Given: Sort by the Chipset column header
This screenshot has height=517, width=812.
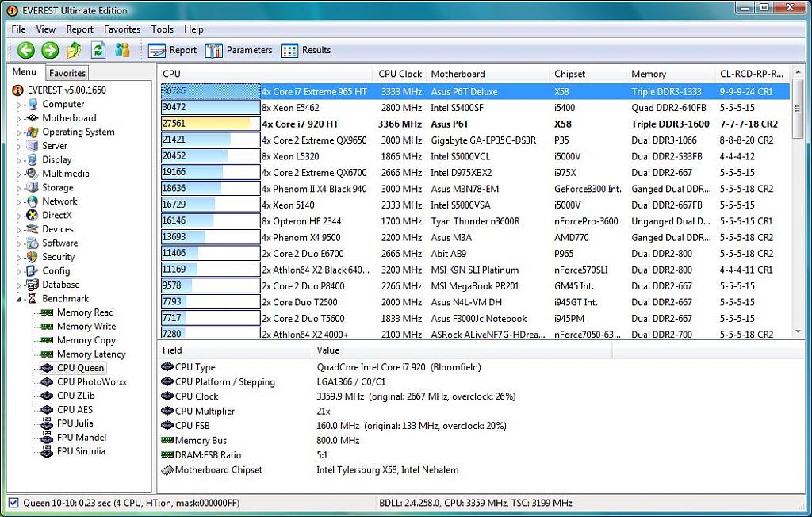Looking at the screenshot, I should pyautogui.click(x=588, y=74).
